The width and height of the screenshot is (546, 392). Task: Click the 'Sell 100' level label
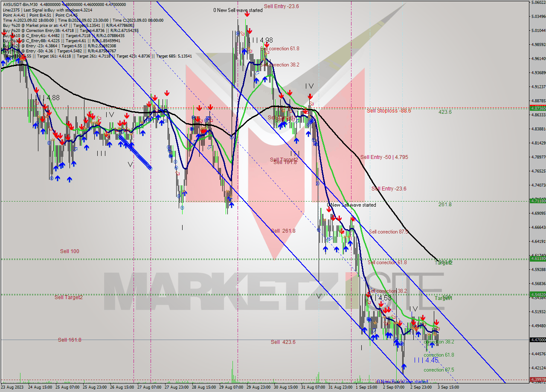pyautogui.click(x=70, y=251)
